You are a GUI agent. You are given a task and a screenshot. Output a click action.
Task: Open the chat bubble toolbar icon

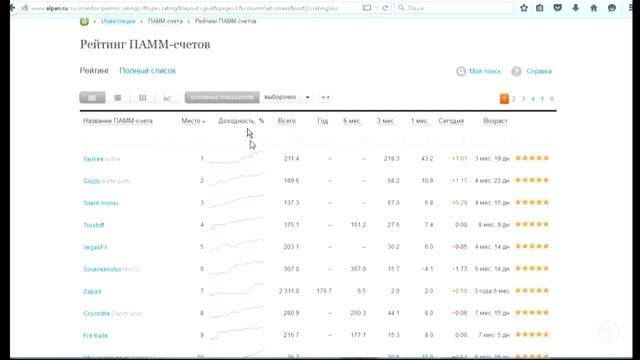(611, 8)
